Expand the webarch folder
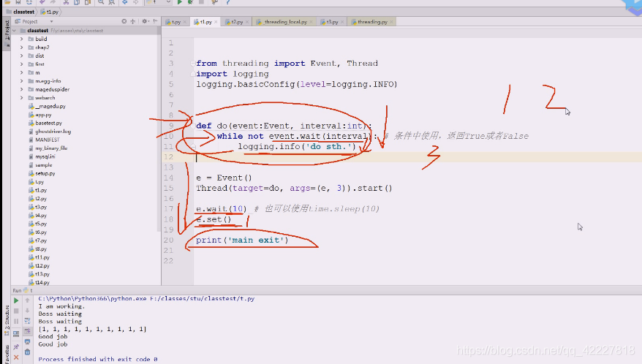The image size is (642, 364). click(x=22, y=98)
